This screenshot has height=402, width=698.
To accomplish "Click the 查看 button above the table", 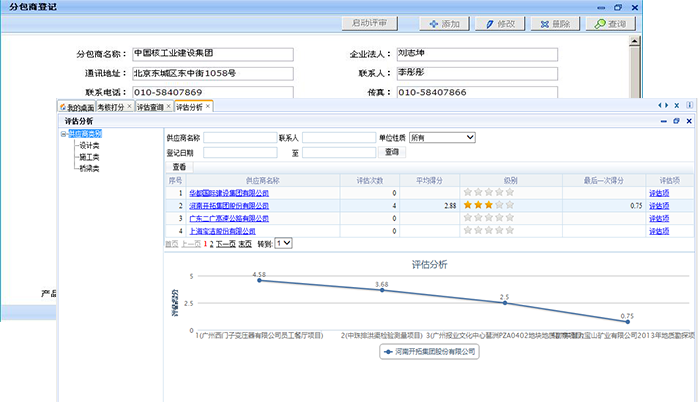I will [x=179, y=167].
